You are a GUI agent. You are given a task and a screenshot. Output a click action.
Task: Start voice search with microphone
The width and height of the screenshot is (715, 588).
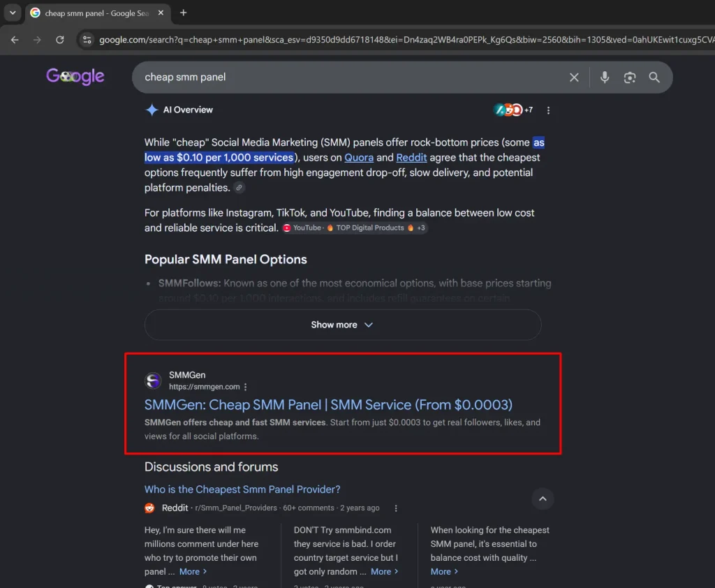pos(605,77)
